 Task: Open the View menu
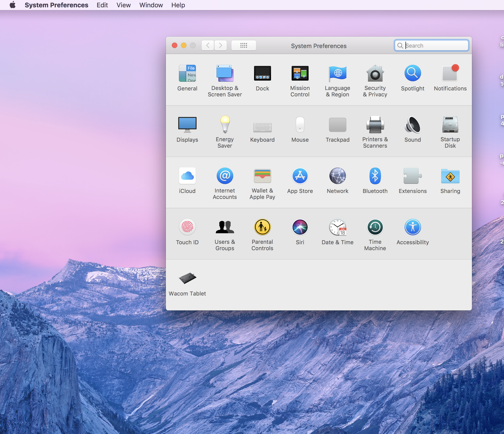pos(123,5)
